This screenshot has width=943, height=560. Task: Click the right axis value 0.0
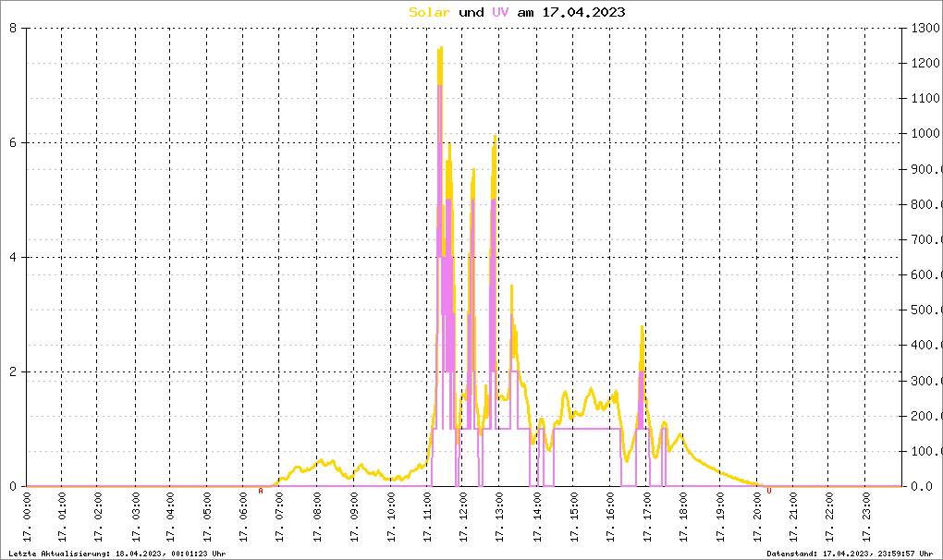pyautogui.click(x=922, y=486)
